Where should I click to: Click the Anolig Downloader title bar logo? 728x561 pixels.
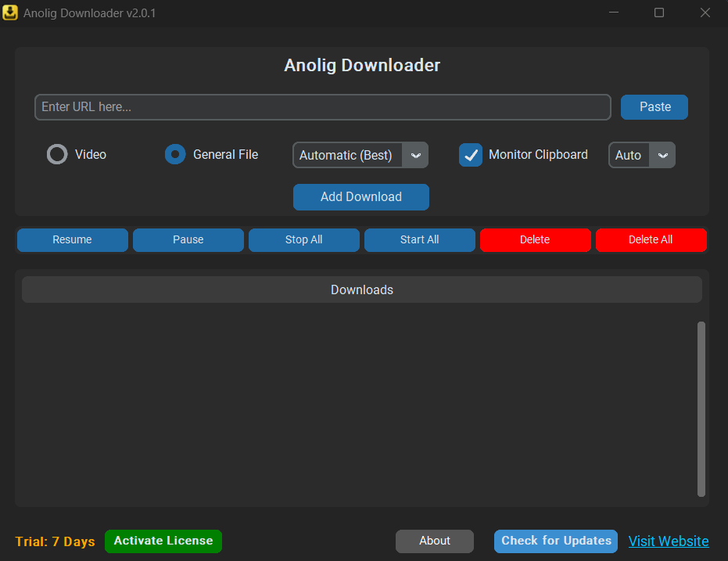[x=10, y=13]
